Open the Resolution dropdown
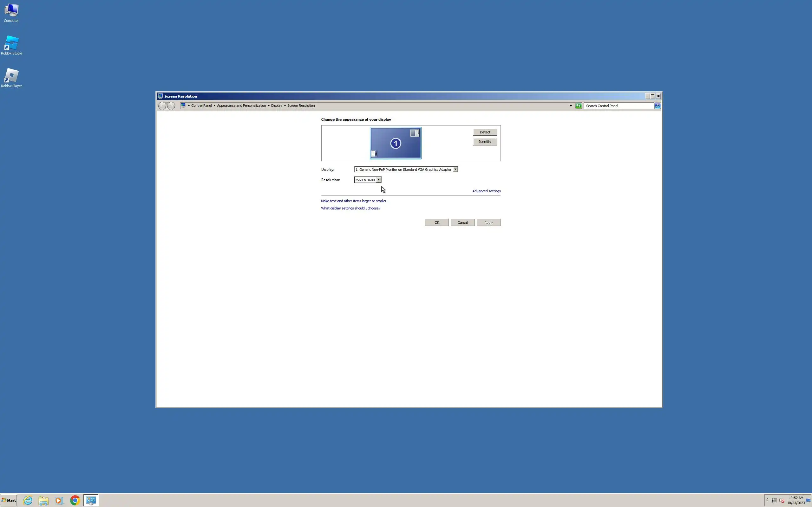 point(378,180)
